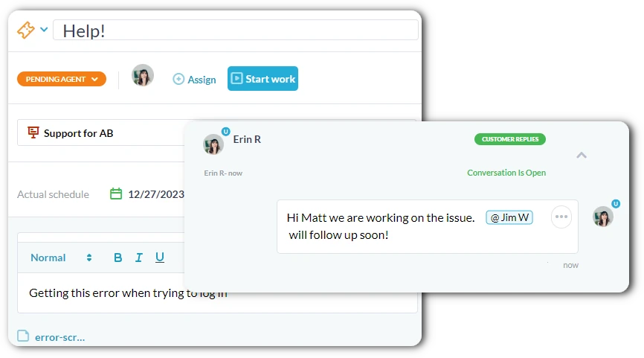Click the 12/27/2023 schedule date

156,194
